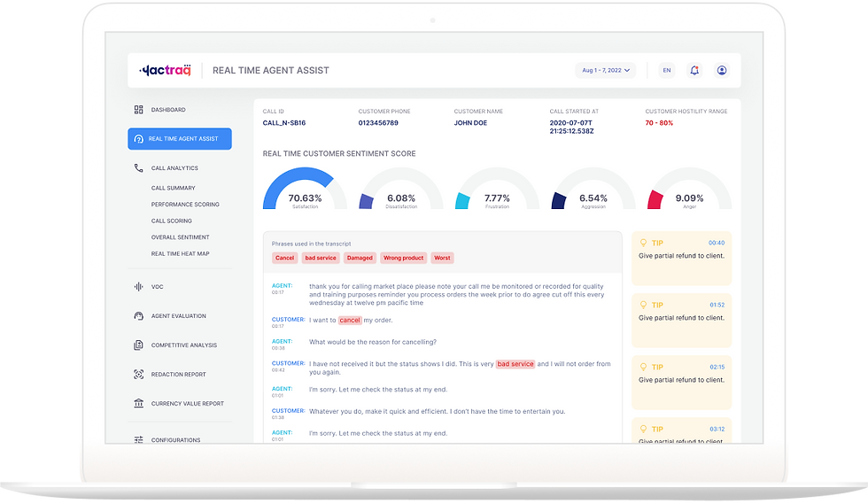This screenshot has width=868, height=504.
Task: Select the Real Time Agent Assist menu item
Action: [x=180, y=139]
